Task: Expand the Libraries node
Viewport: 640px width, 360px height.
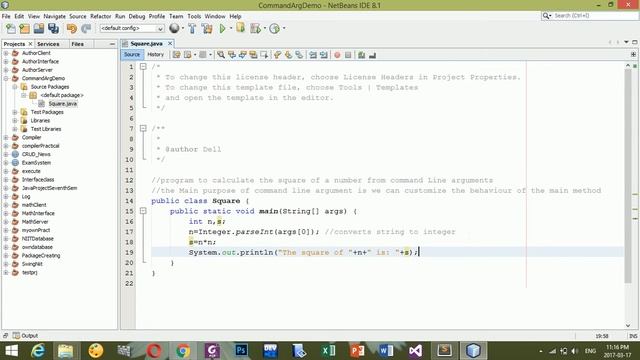Action: [15, 120]
